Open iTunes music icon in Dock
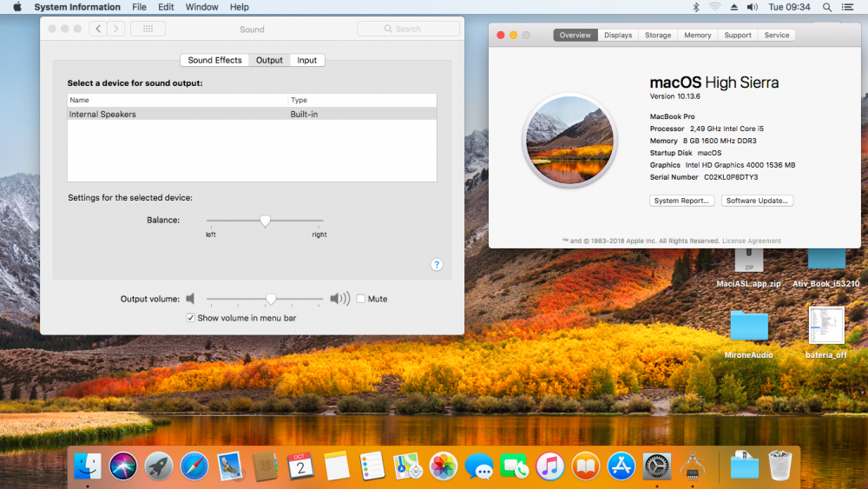The image size is (868, 489). (549, 466)
